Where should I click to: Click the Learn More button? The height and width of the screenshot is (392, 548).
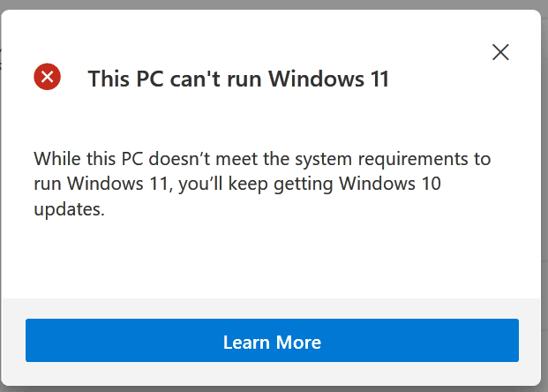[x=272, y=342]
